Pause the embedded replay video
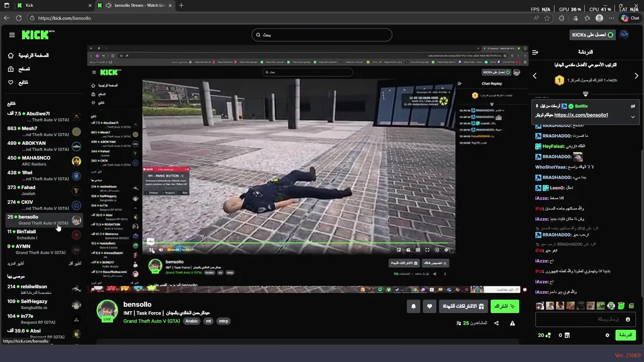 (151, 249)
